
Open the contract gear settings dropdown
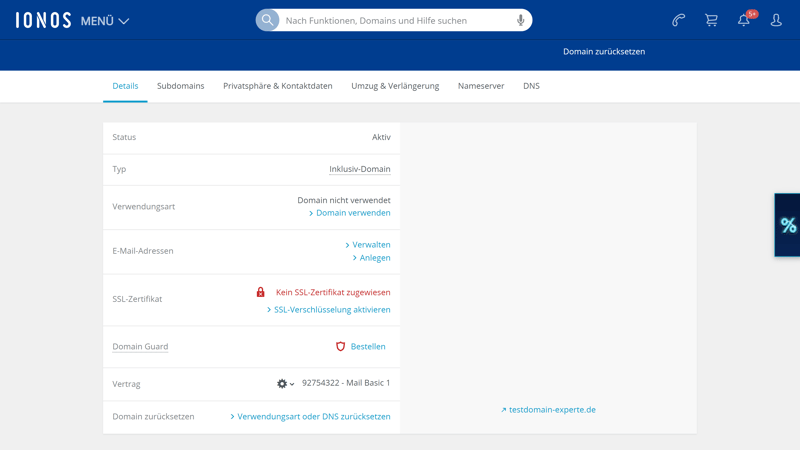click(285, 384)
